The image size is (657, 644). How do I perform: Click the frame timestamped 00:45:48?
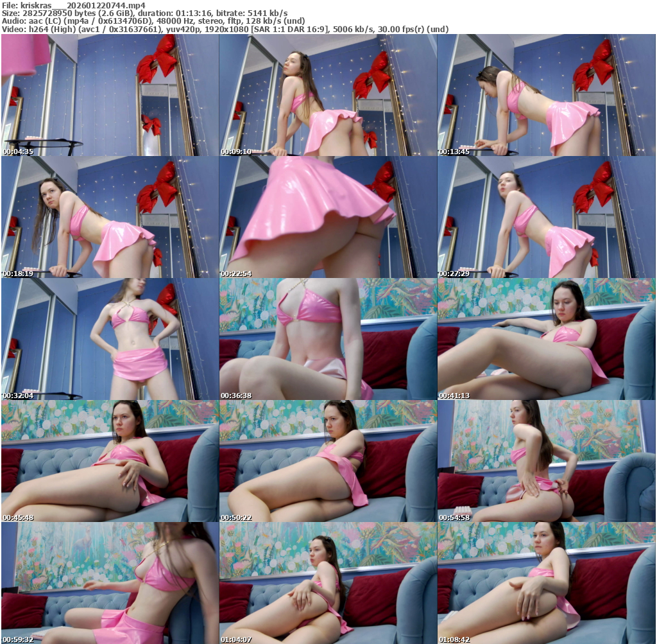(110, 461)
